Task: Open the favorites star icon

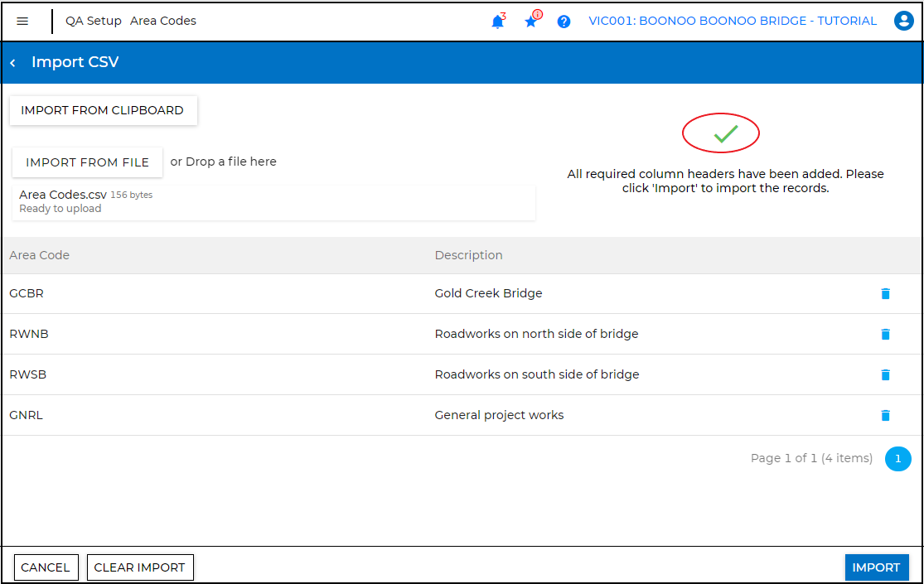Action: (x=531, y=22)
